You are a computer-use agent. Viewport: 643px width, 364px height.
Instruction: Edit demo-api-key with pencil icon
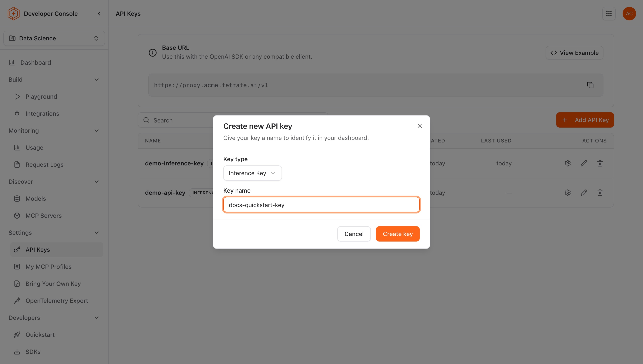point(584,192)
